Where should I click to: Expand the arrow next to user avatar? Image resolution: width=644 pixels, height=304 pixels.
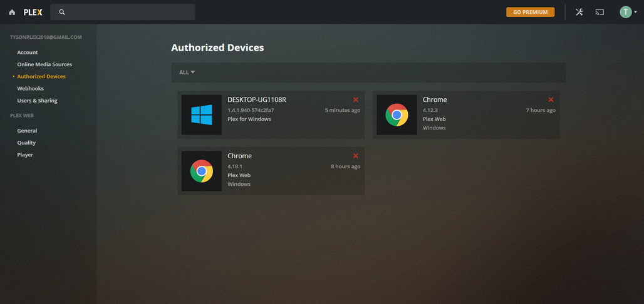click(x=636, y=13)
